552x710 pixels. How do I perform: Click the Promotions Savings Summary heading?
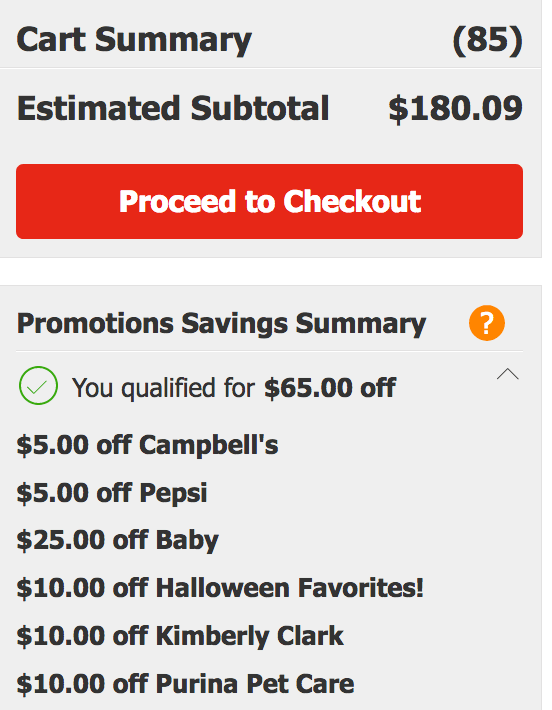[221, 324]
